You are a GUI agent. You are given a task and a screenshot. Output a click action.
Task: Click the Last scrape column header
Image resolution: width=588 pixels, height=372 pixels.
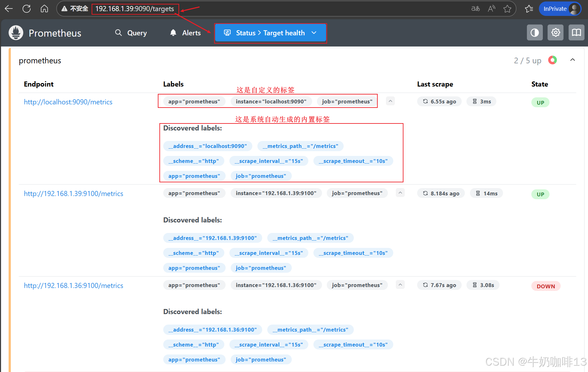[x=435, y=84]
